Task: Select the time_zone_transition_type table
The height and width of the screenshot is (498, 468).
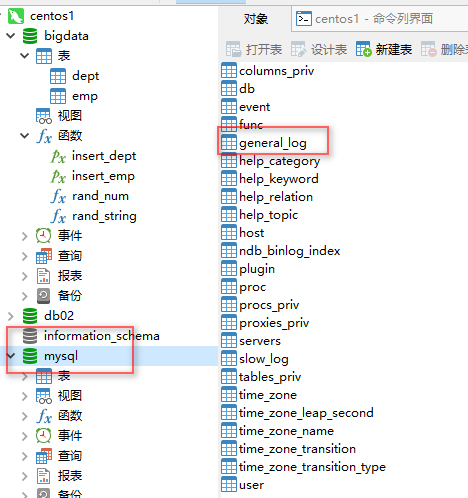Action: click(x=304, y=467)
